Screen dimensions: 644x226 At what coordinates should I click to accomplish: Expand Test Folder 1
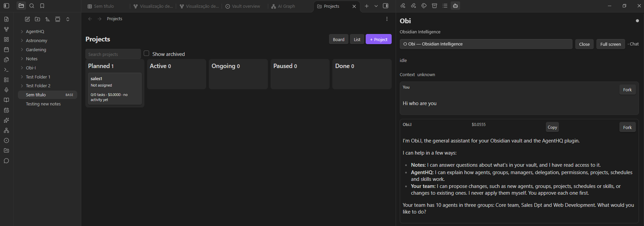pyautogui.click(x=22, y=77)
